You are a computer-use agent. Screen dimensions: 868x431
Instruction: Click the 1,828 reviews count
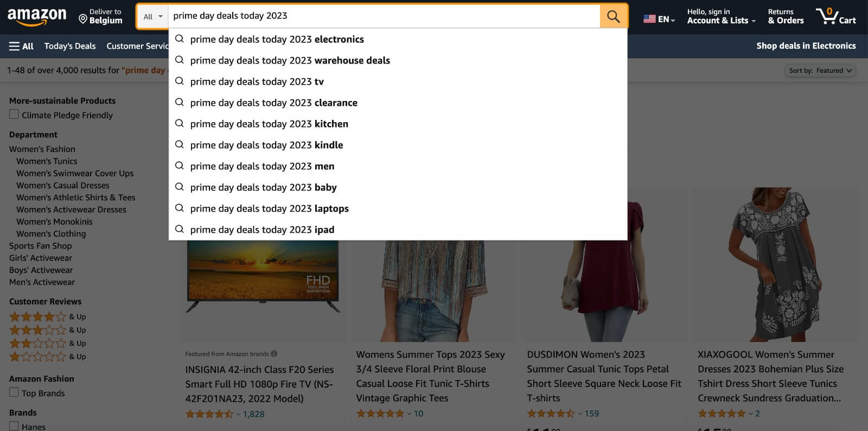[254, 414]
